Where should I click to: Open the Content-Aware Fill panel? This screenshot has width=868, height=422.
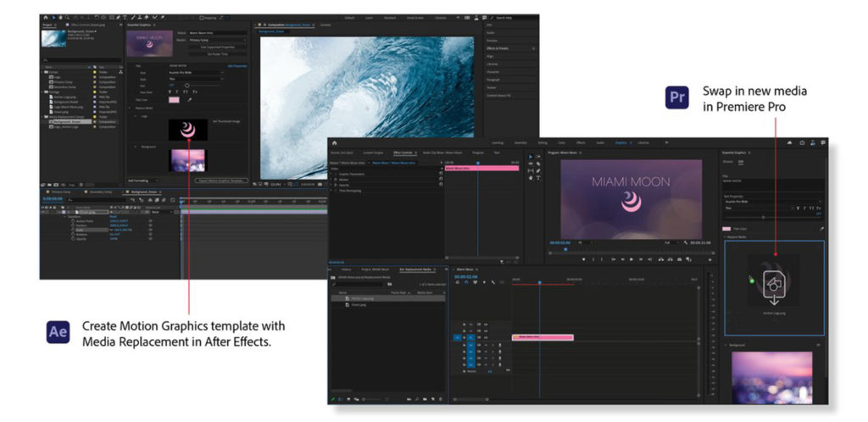498,96
